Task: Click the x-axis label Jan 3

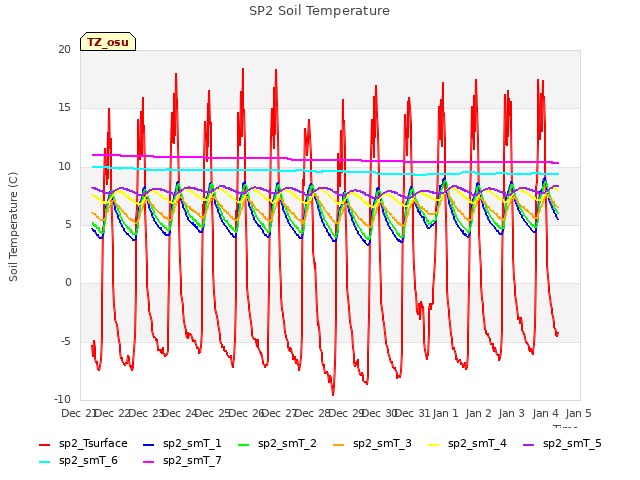Action: pos(512,413)
